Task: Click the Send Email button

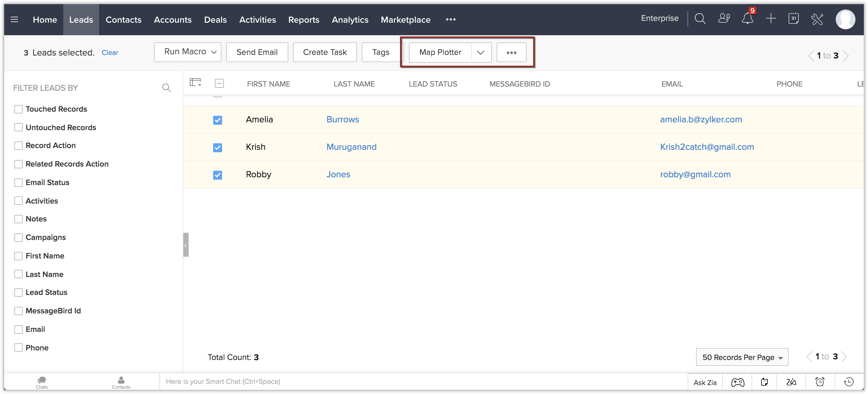Action: click(x=257, y=52)
